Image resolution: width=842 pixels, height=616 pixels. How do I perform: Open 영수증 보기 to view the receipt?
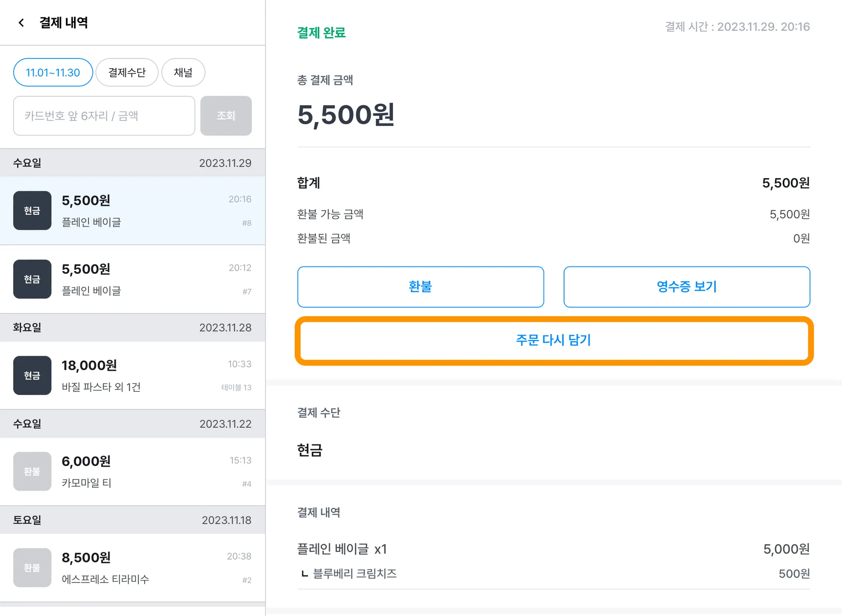[x=687, y=287]
